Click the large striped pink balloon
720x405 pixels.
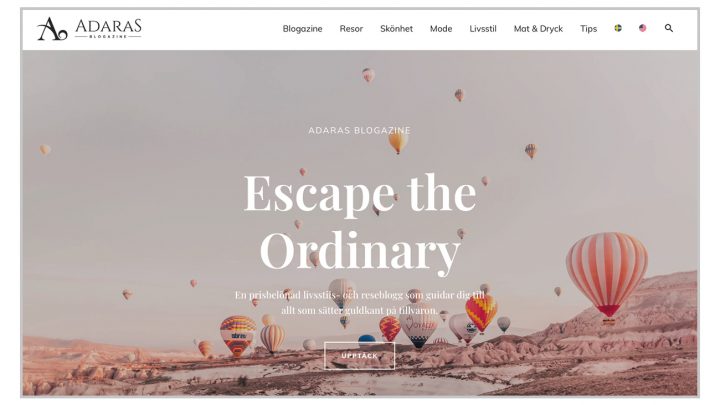[607, 276]
